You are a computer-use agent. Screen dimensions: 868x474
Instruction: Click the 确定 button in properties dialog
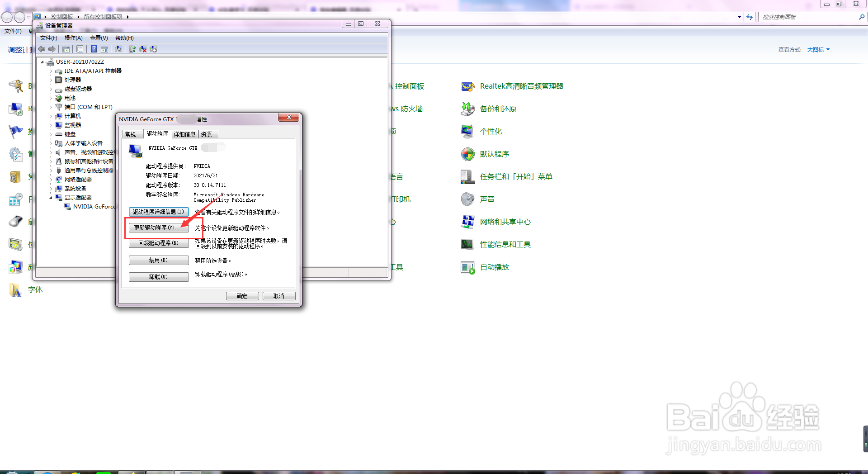click(242, 296)
